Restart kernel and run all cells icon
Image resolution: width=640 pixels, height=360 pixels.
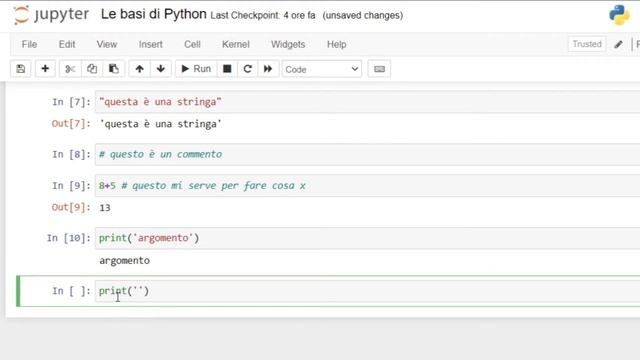click(x=268, y=69)
